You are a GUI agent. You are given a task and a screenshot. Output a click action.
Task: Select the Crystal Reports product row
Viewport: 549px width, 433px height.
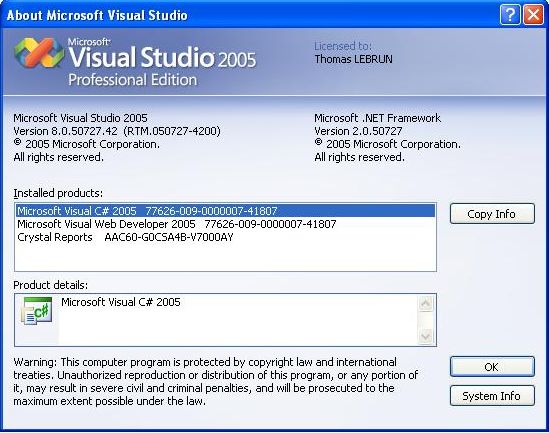[x=226, y=237]
